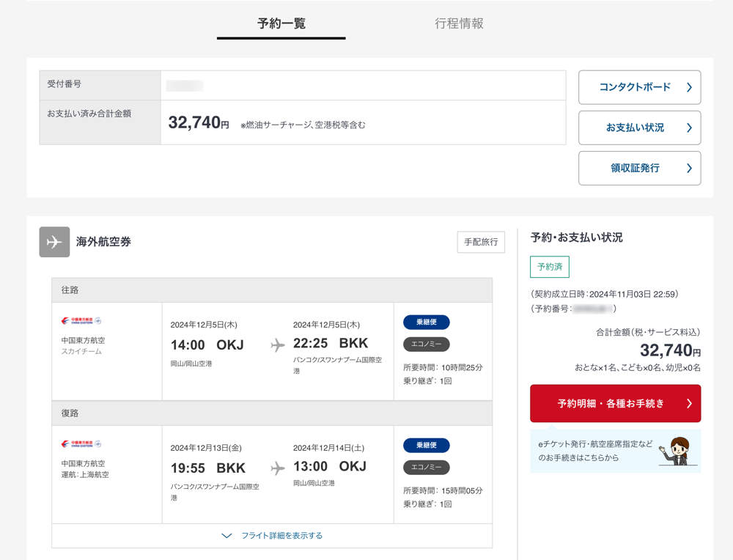Viewport: 733px width, 560px height.
Task: Click the customer support agent illustration
Action: [675, 451]
